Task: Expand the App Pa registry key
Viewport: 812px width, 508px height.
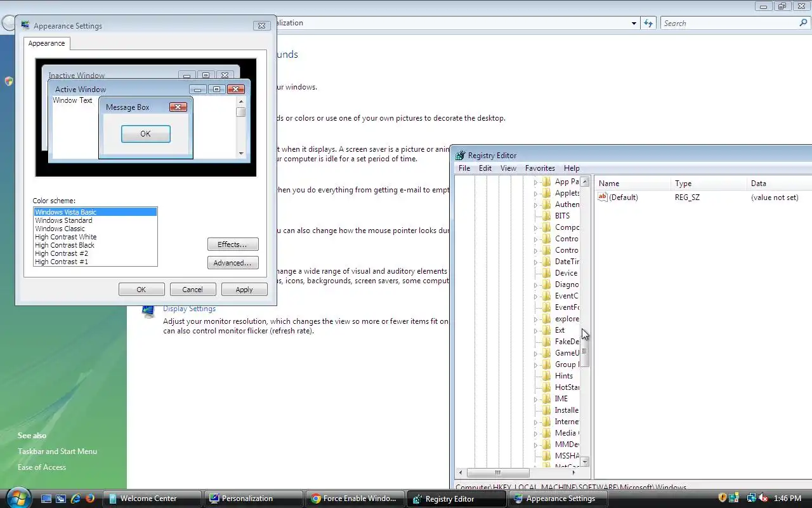Action: tap(535, 182)
